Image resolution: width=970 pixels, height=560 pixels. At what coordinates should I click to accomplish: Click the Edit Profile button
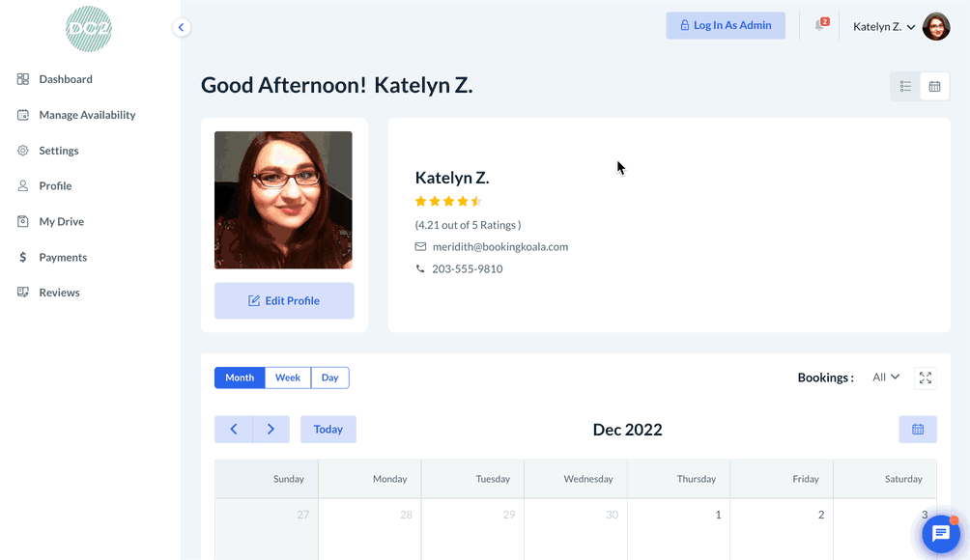(284, 301)
